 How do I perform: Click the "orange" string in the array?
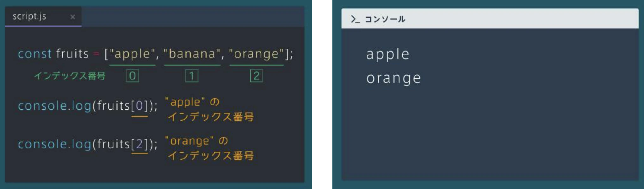click(x=256, y=54)
